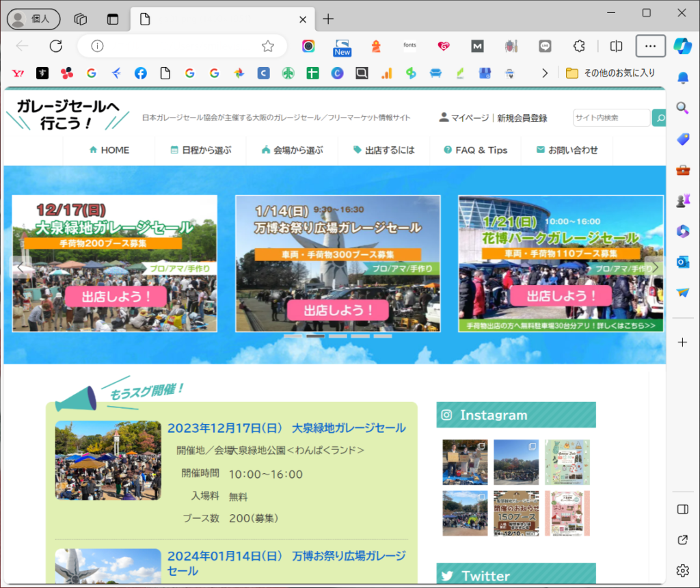Open the FAQ & Tips page
This screenshot has height=588, width=700.
(x=476, y=150)
